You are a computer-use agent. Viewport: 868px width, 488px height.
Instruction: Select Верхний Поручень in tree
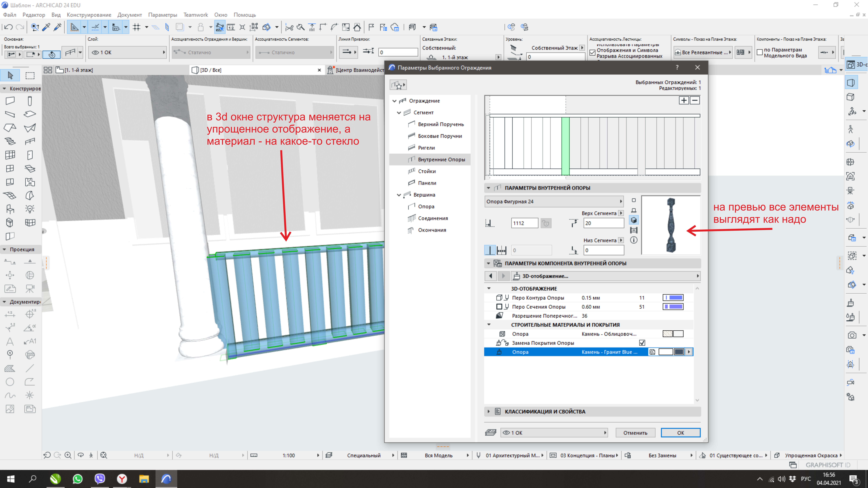[441, 124]
